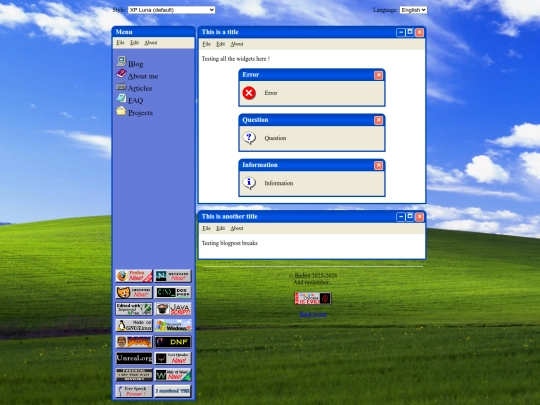Minimize the 'This is another title' window
Screen dimensions: 540x405
401,217
